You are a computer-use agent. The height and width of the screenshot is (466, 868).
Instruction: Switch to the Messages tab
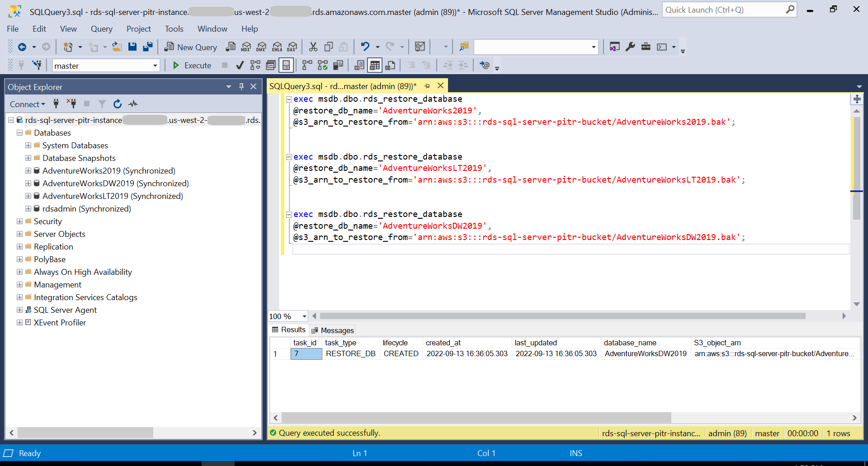coord(337,330)
